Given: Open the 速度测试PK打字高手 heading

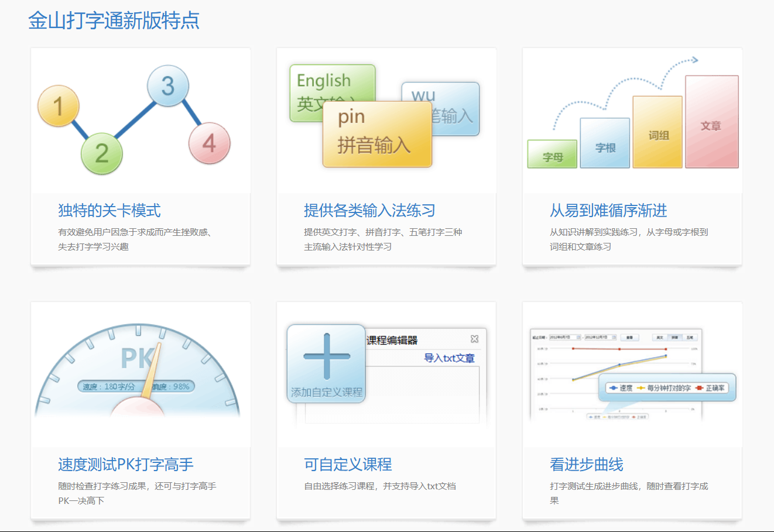Looking at the screenshot, I should 126,465.
